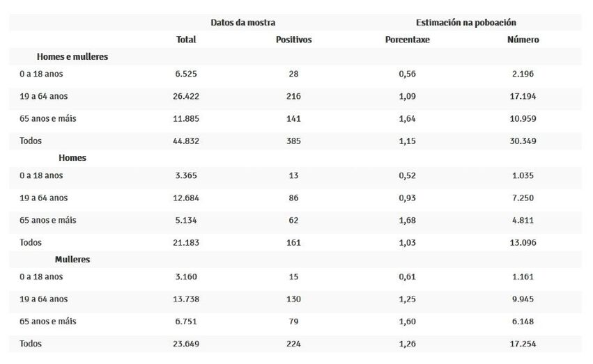
Task: Select the 'Homes e mulleres' section heading
Action: [72, 57]
